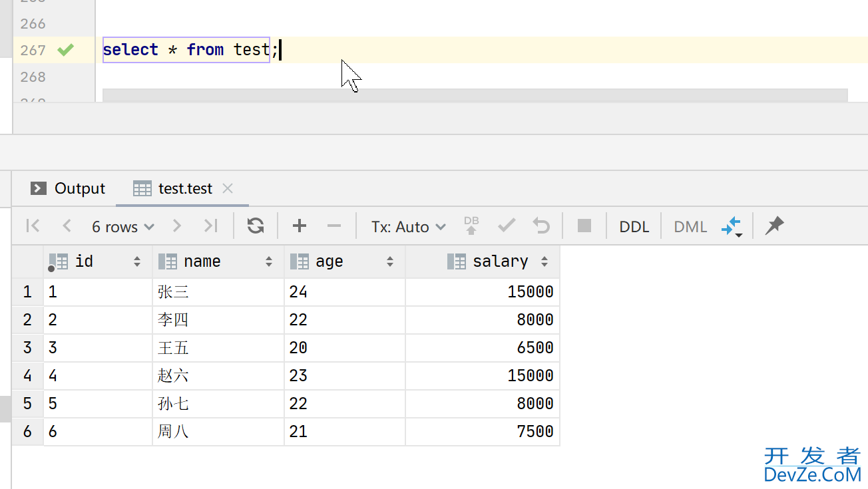Sort by the id column header

coord(98,261)
